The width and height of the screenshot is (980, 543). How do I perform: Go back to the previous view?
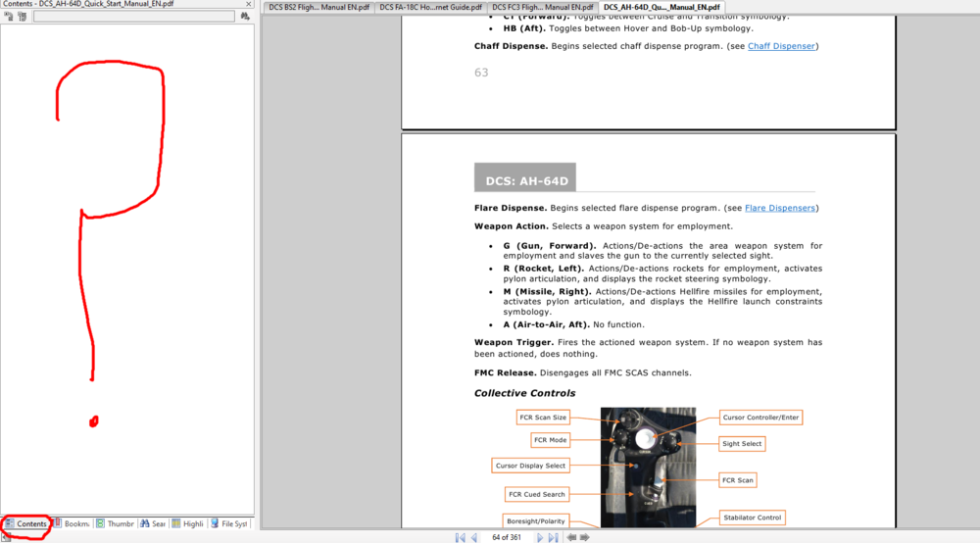click(571, 537)
